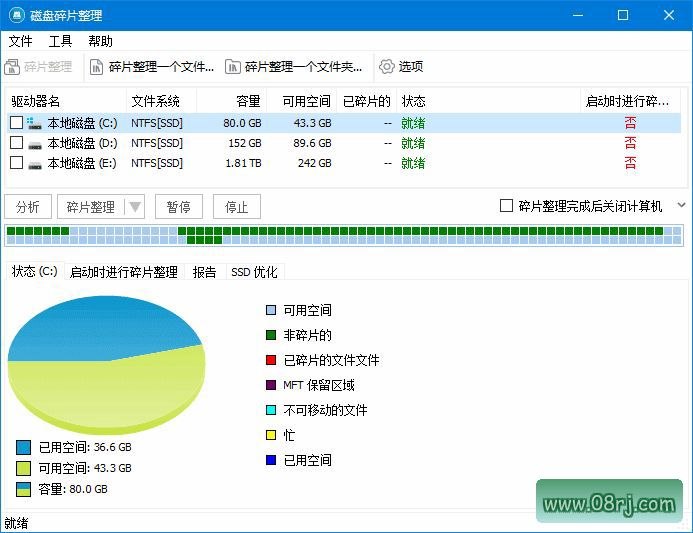The image size is (693, 533).
Task: Select the 本地磁盘 (D:) row name
Action: pos(82,143)
